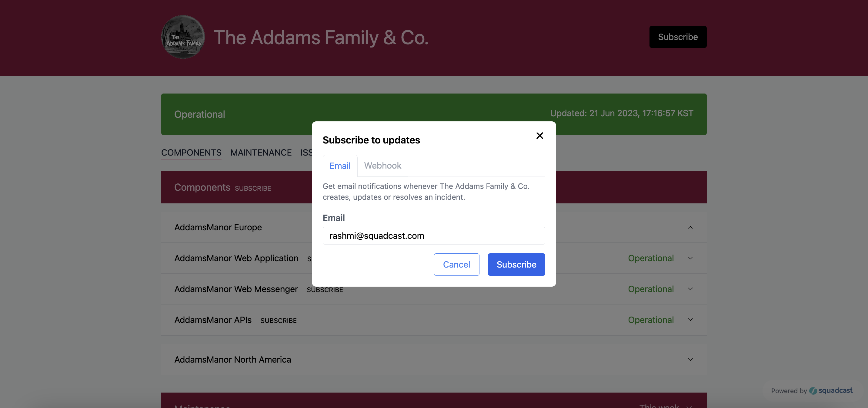
Task: Expand the AddamsManor APIs row
Action: [690, 319]
